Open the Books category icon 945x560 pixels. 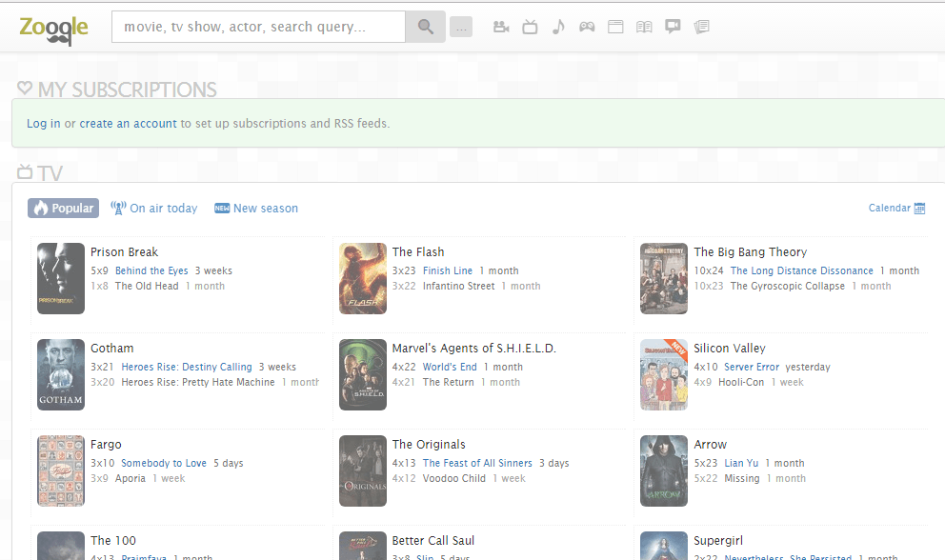click(644, 27)
